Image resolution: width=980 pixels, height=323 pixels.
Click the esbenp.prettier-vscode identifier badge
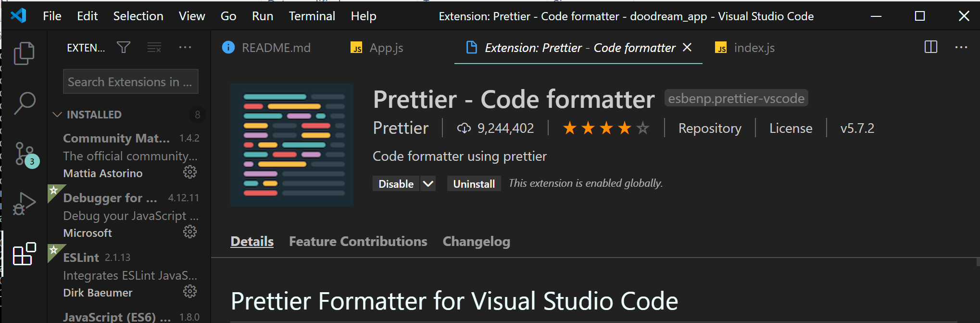point(736,98)
